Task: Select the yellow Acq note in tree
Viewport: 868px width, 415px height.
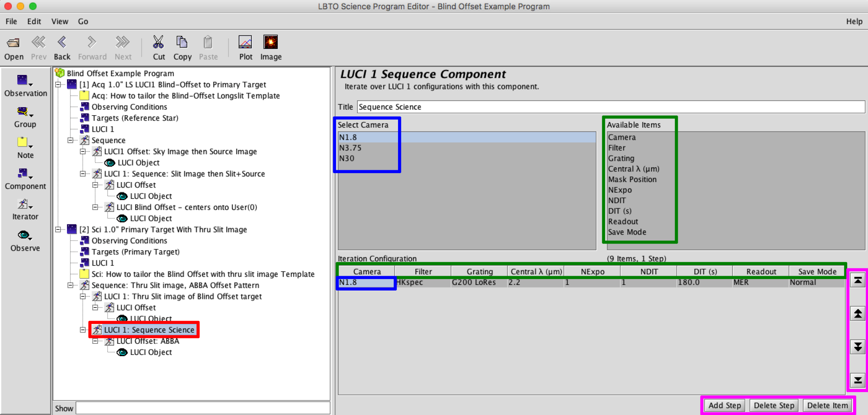Action: pyautogui.click(x=84, y=96)
